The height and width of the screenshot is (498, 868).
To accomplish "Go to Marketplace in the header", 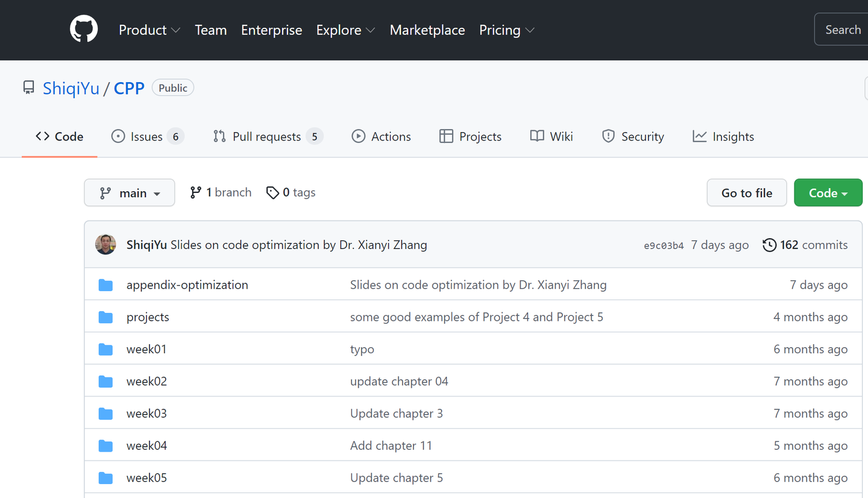I will 427,30.
